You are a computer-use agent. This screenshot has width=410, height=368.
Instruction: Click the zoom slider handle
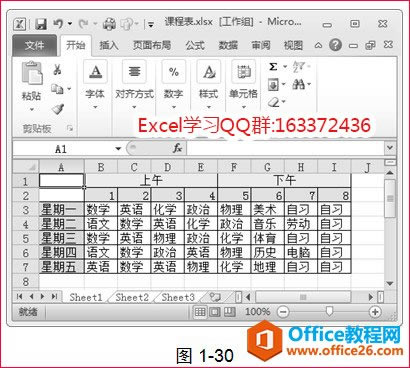[329, 311]
